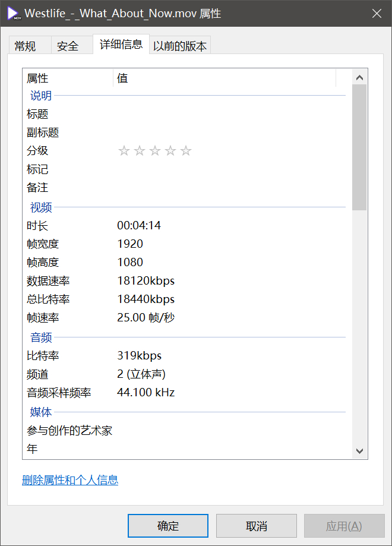Click the 值 column header
392x546 pixels.
[x=225, y=78]
